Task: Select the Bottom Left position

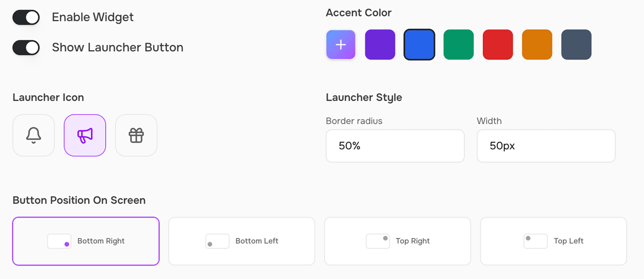Action: tap(241, 241)
